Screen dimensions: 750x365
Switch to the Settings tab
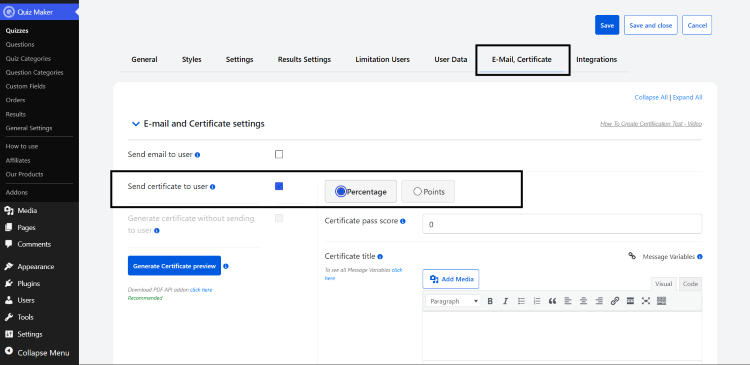coord(240,60)
